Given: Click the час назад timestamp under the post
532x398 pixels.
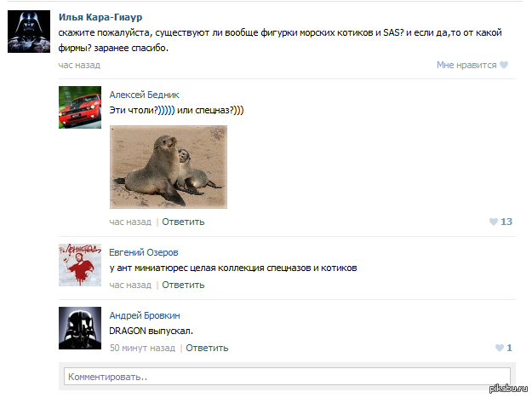Looking at the screenshot, I should point(79,65).
